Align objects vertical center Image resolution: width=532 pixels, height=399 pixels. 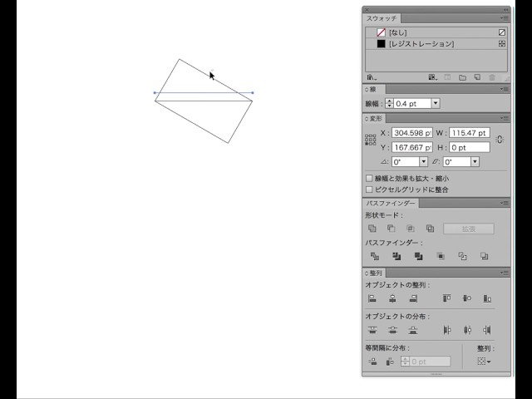click(x=467, y=298)
